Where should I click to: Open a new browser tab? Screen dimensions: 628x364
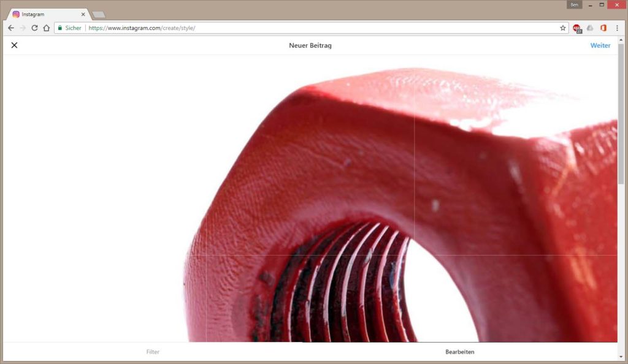click(x=99, y=15)
